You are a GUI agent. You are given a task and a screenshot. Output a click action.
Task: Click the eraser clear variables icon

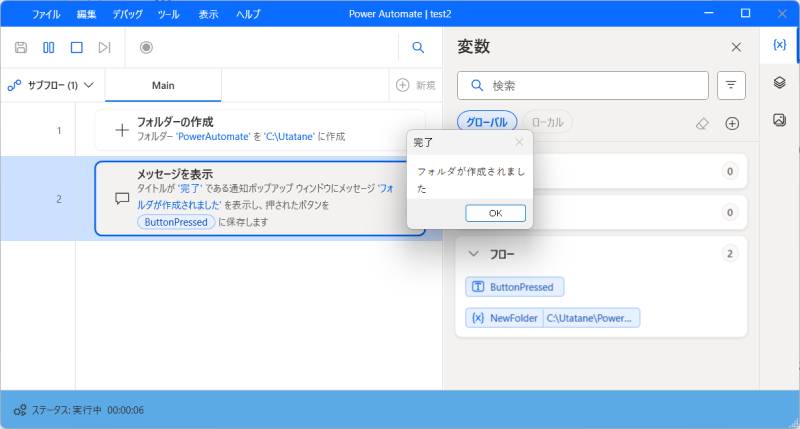click(x=703, y=123)
